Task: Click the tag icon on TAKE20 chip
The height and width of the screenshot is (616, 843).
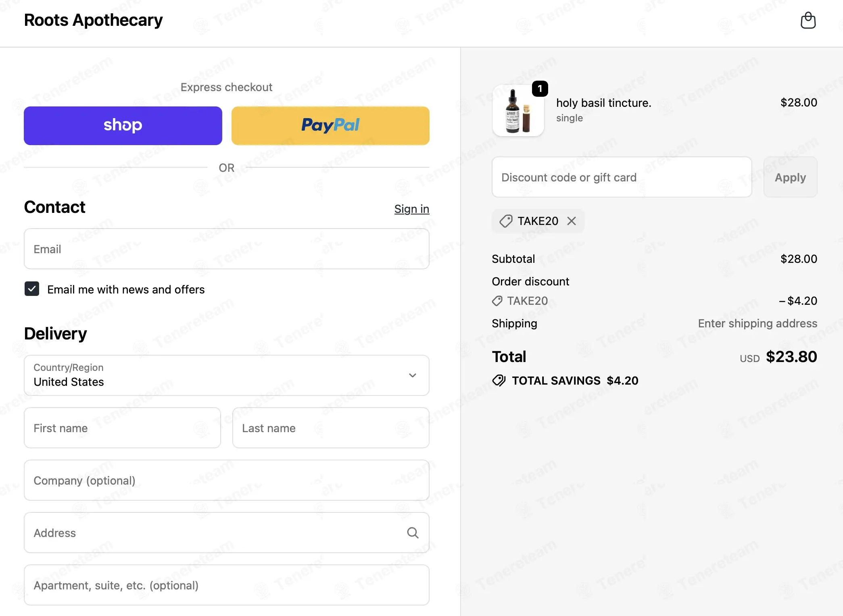Action: click(x=506, y=221)
